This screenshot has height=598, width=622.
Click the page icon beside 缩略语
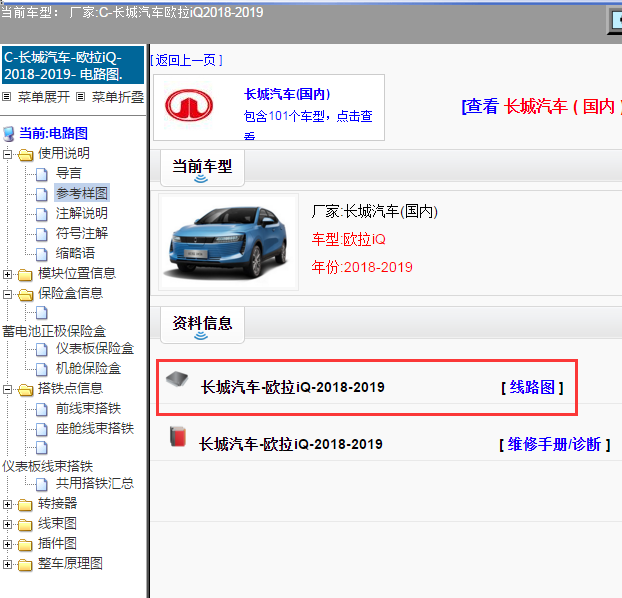point(42,254)
